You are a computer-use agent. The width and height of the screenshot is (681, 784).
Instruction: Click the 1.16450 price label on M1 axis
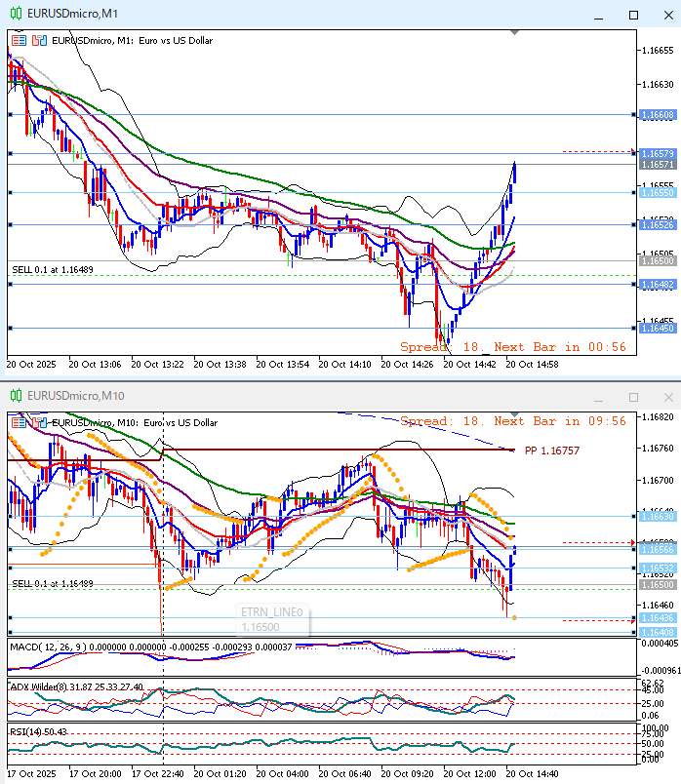pos(658,328)
